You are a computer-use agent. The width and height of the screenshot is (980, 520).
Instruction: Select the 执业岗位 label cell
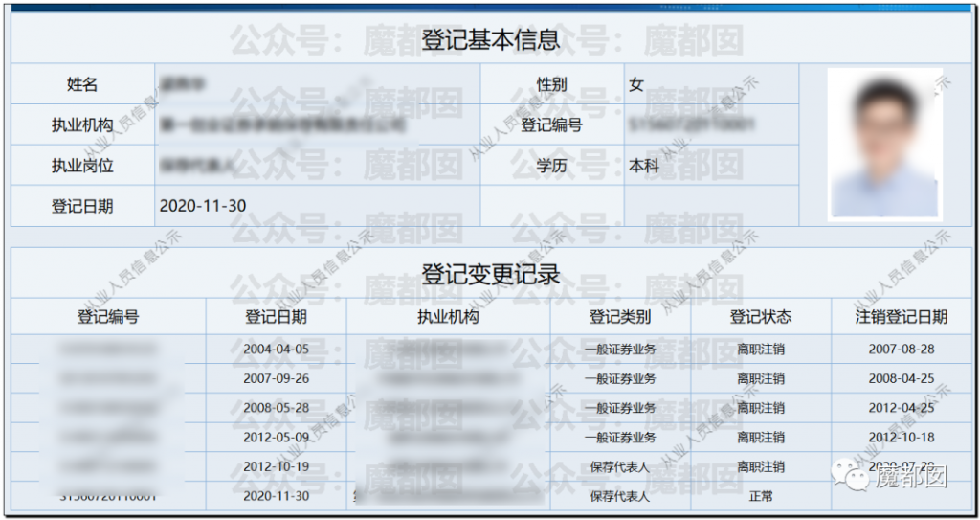tap(82, 165)
